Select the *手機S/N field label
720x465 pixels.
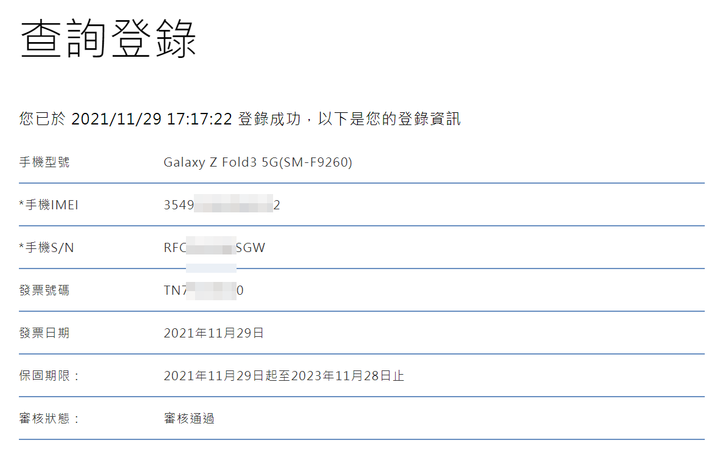pos(46,247)
